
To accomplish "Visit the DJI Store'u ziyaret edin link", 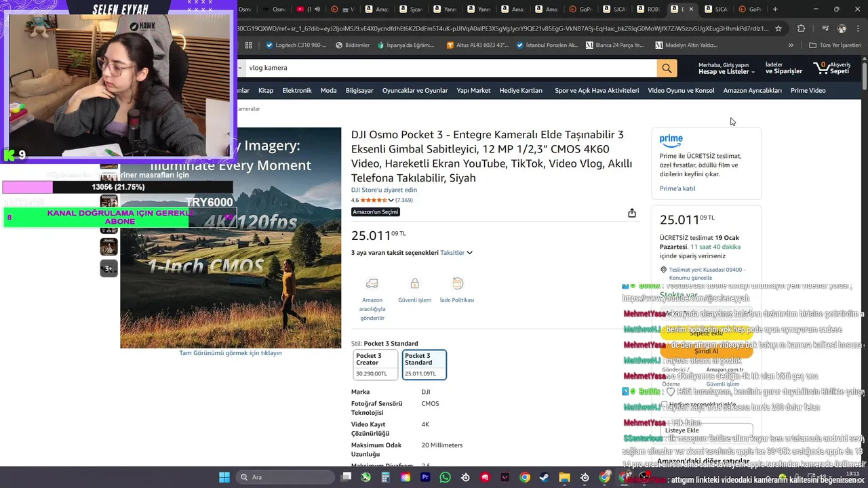I will click(x=384, y=190).
